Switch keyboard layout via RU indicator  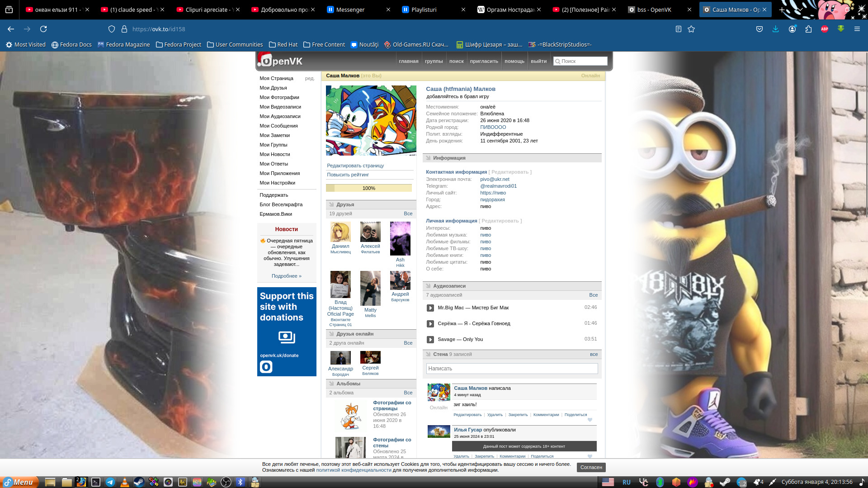pos(627,482)
